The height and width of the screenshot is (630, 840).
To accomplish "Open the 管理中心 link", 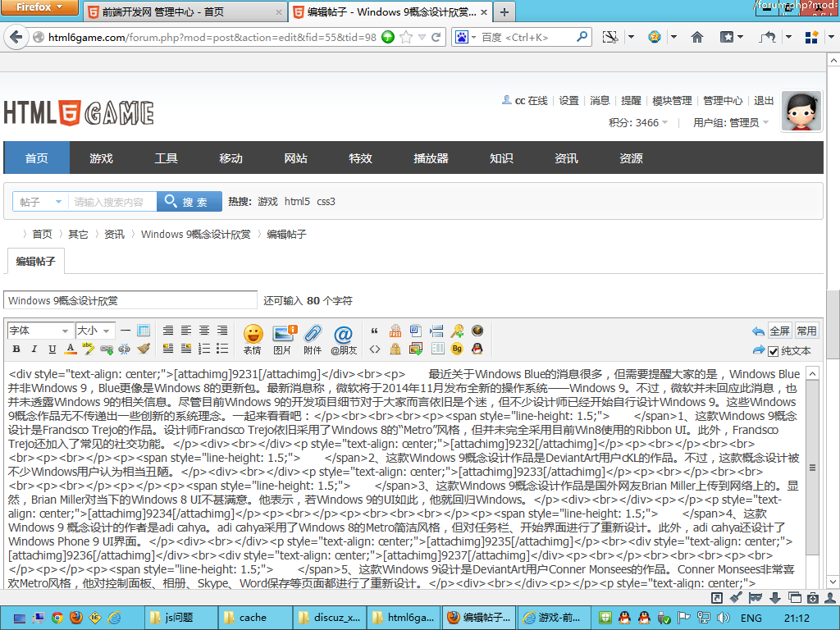I will click(723, 101).
